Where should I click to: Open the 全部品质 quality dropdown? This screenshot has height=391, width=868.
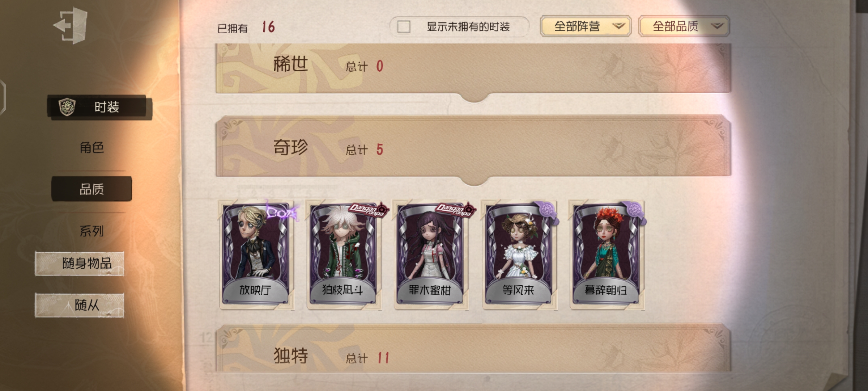point(684,26)
